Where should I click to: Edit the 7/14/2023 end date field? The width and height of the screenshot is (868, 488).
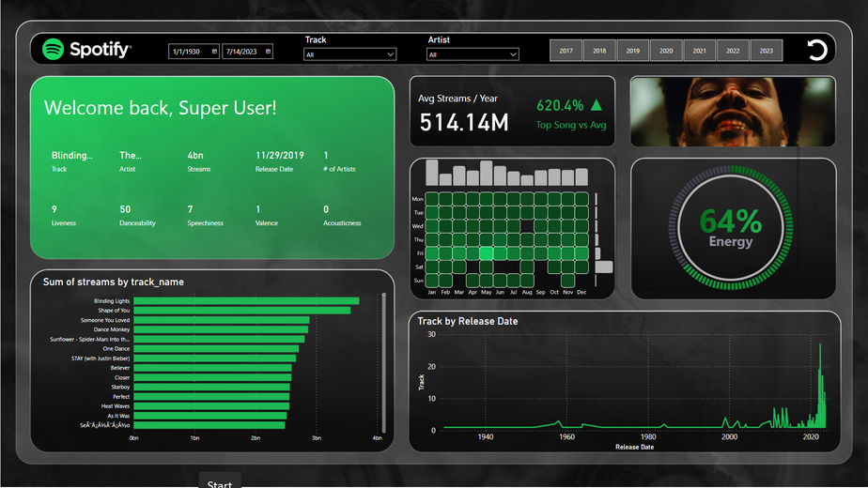(247, 52)
